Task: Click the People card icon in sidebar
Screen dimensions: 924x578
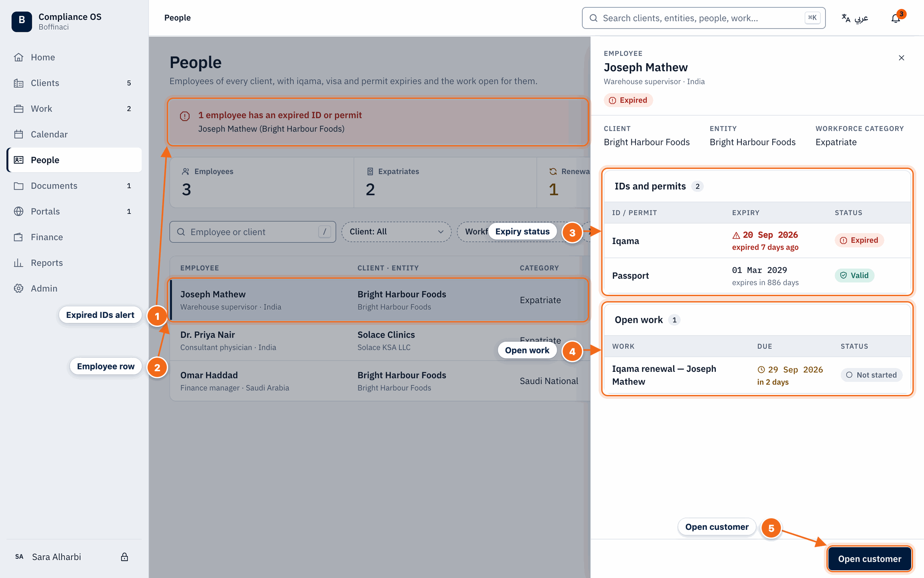Action: tap(18, 160)
